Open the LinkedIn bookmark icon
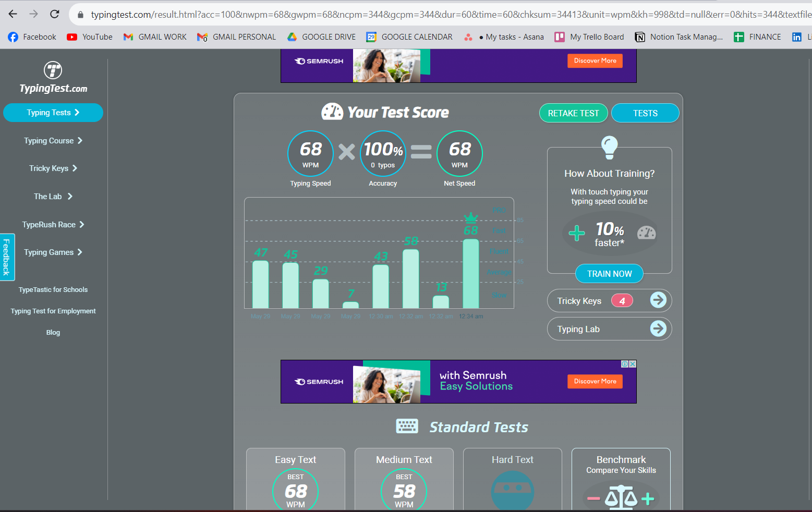This screenshot has width=812, height=512. click(797, 37)
